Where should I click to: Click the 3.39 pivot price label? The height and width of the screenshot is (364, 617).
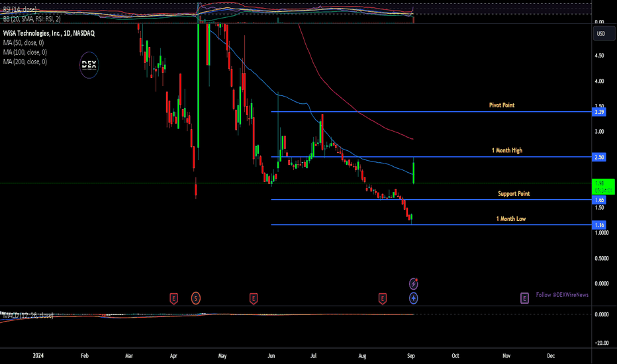(x=599, y=112)
